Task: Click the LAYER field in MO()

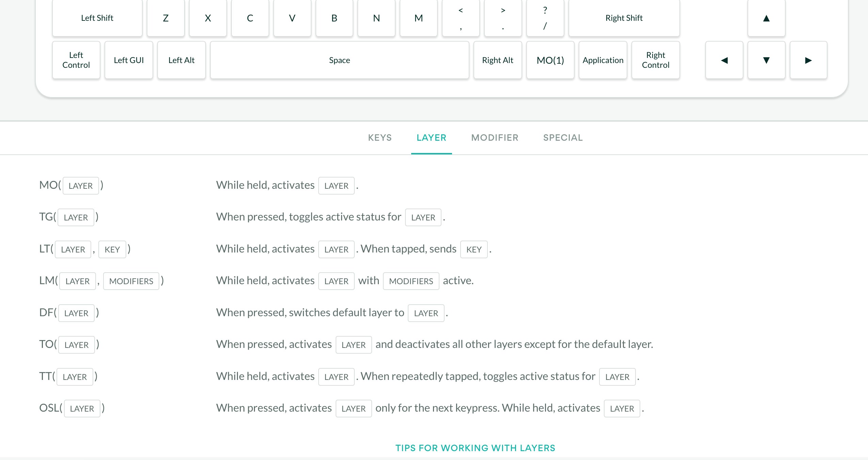Action: click(x=81, y=186)
